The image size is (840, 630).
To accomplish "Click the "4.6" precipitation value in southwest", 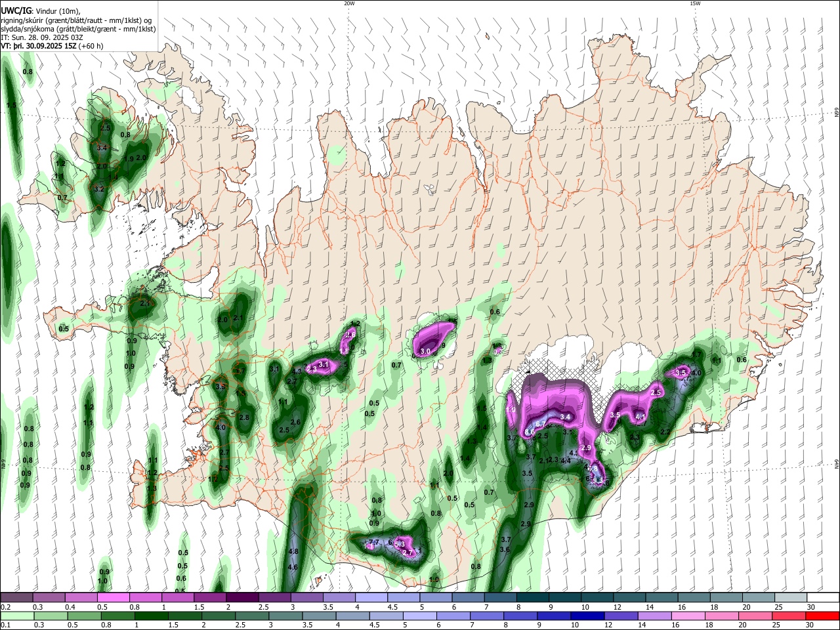I will click(x=293, y=567).
